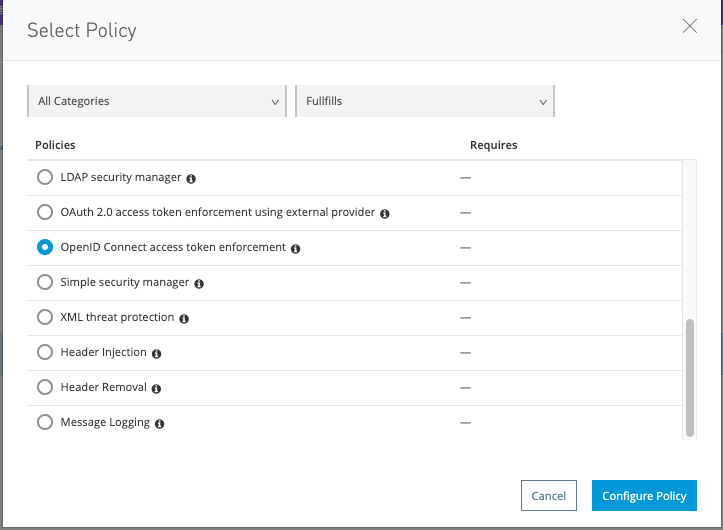View info icon for Header Injection

(157, 353)
